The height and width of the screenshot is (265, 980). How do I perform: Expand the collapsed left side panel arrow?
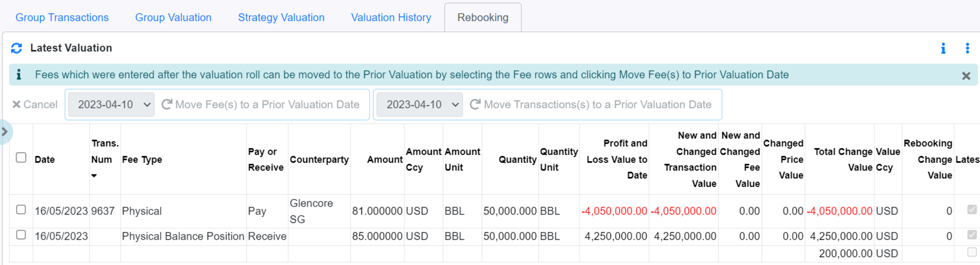(5, 132)
